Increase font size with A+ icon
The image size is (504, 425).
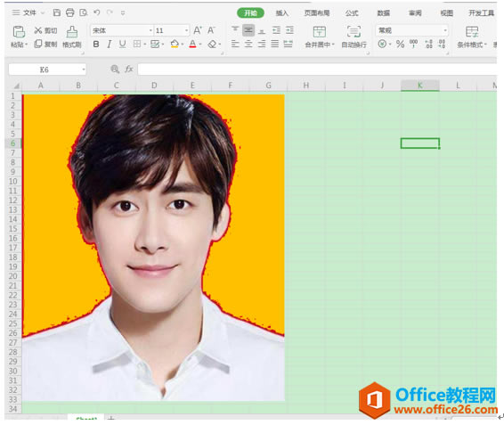198,30
